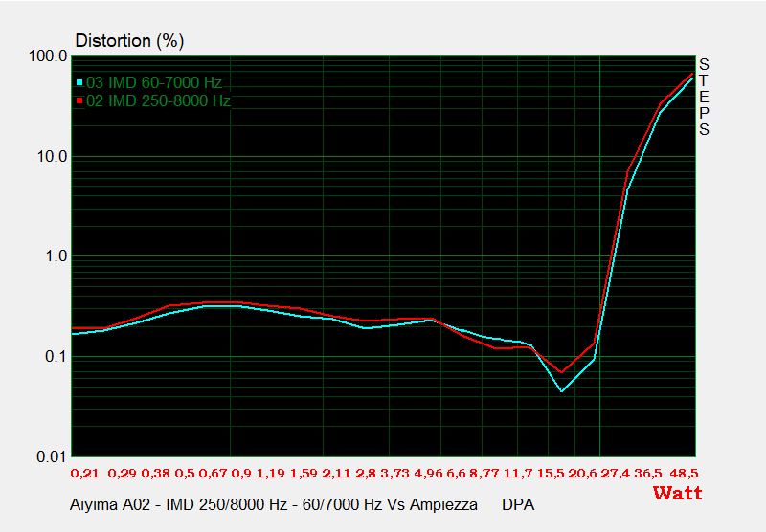Viewport: 766px width, 532px height.
Task: Click the 'Distortion (%)' axis title
Action: 129,41
